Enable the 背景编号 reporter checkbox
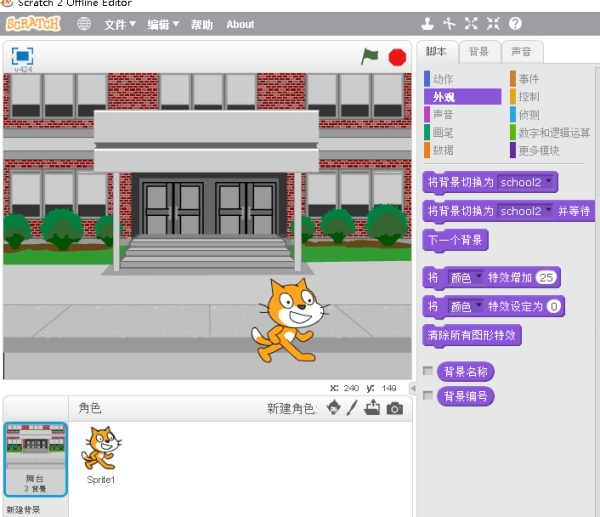The height and width of the screenshot is (517, 600). (x=428, y=396)
